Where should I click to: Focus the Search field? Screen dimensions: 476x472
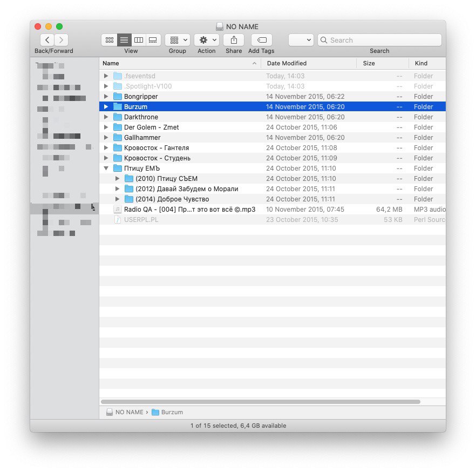[379, 40]
